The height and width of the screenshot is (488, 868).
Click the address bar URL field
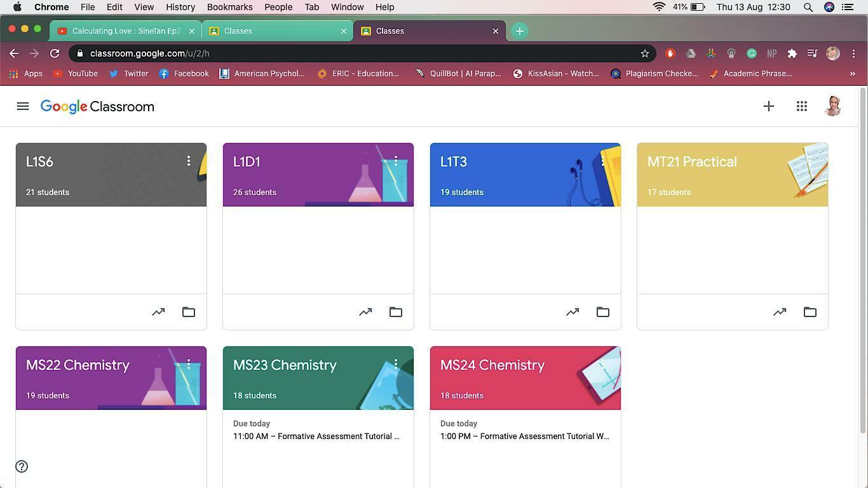pos(362,53)
